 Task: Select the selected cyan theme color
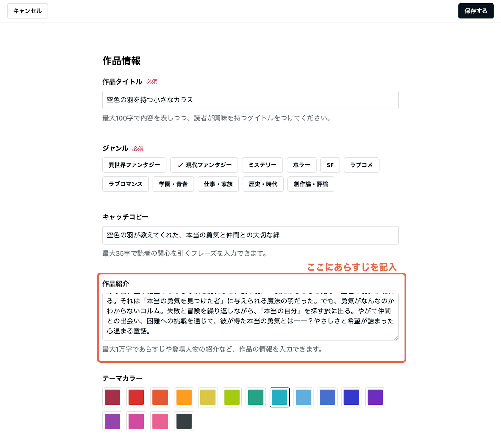280,397
